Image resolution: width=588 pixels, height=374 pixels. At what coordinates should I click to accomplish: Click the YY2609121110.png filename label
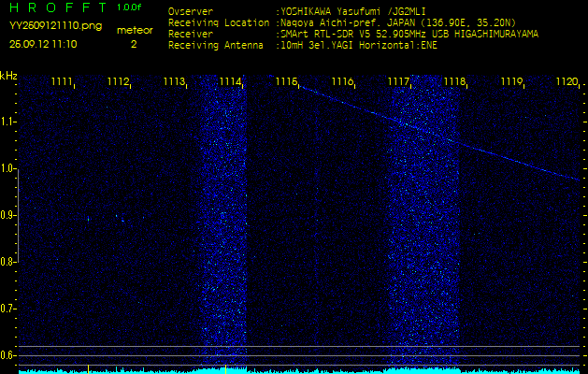(55, 26)
